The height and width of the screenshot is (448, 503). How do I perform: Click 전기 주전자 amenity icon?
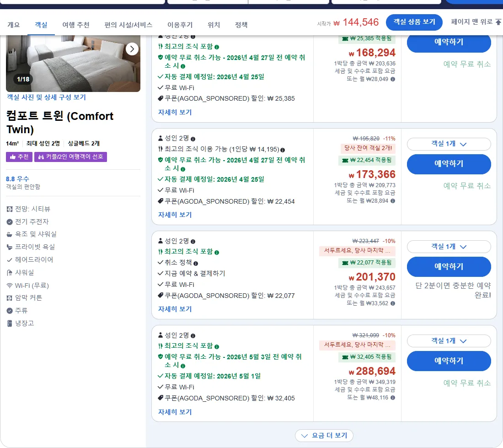pos(10,222)
